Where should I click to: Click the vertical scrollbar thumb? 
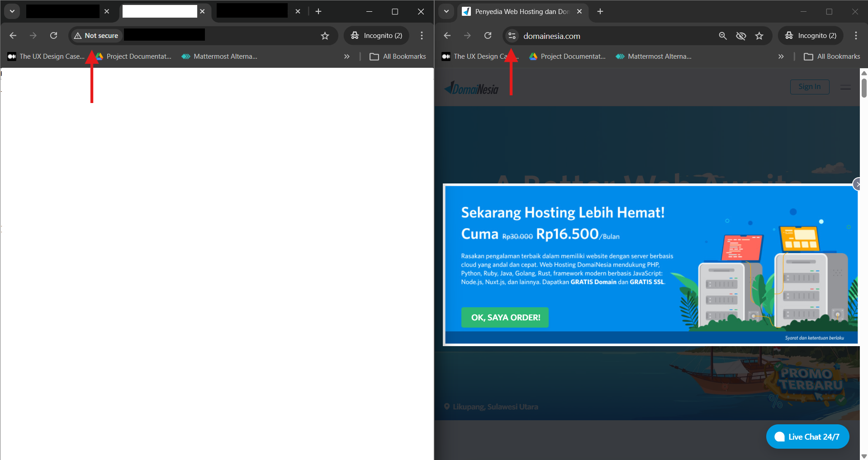coord(864,88)
